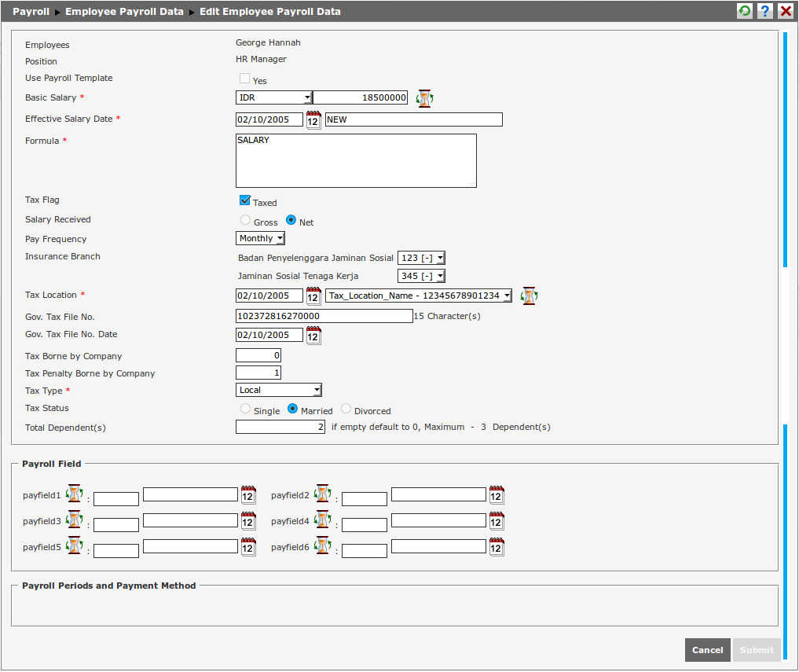Click the employee name George Hannah

pyautogui.click(x=268, y=42)
